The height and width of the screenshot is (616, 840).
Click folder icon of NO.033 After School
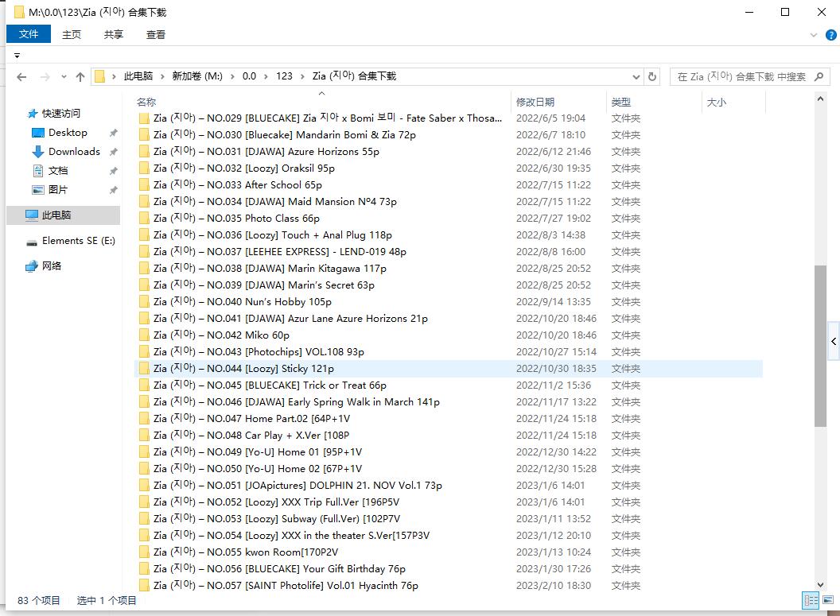click(143, 185)
